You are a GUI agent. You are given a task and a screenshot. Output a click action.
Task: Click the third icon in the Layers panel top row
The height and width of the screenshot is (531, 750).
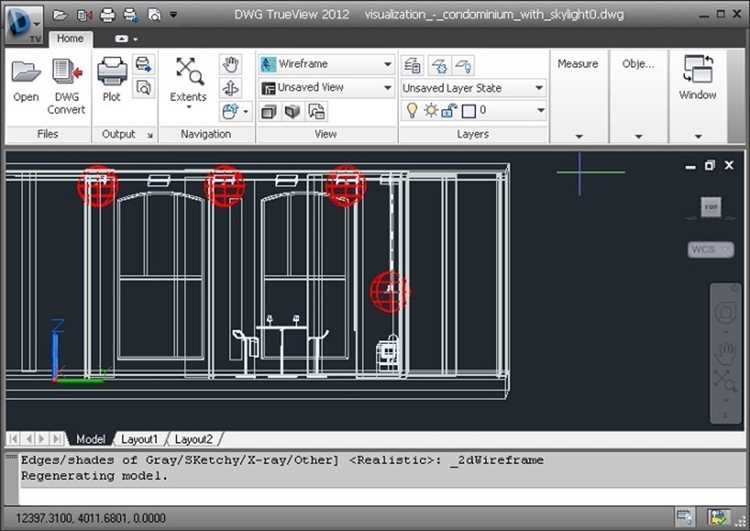463,65
